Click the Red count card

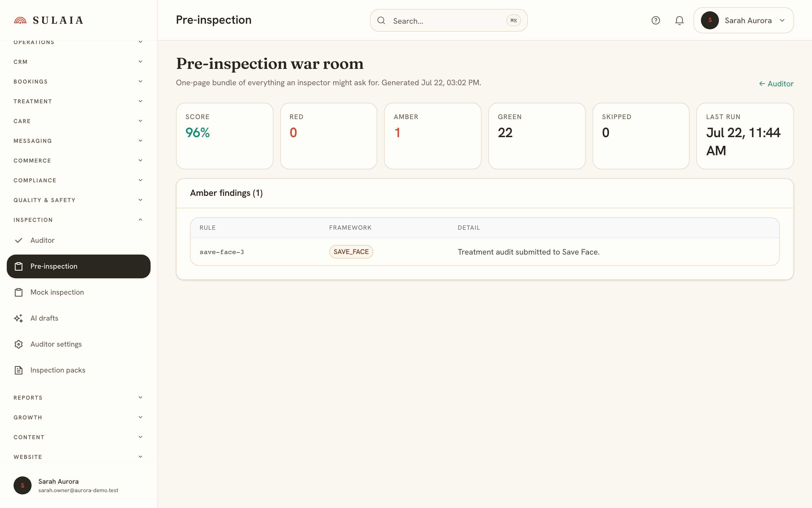[x=328, y=136]
